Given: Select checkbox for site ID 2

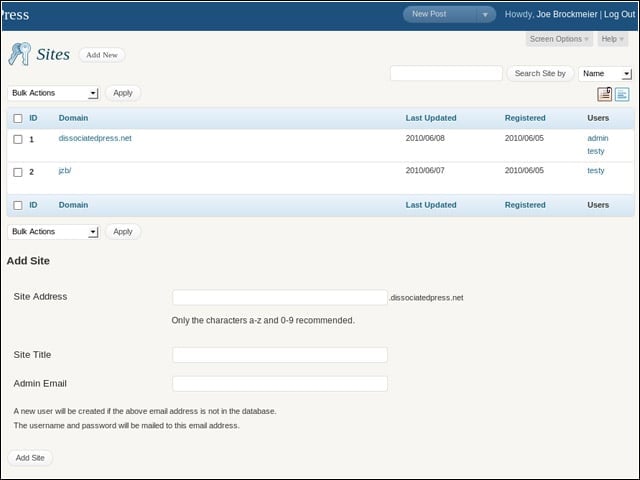Looking at the screenshot, I should pyautogui.click(x=18, y=172).
